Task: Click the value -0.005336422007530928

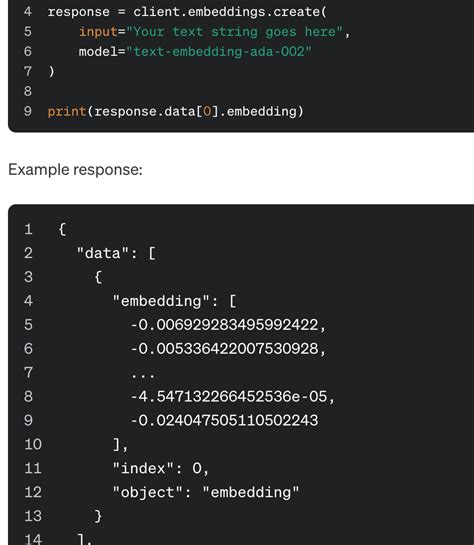Action: (224, 349)
